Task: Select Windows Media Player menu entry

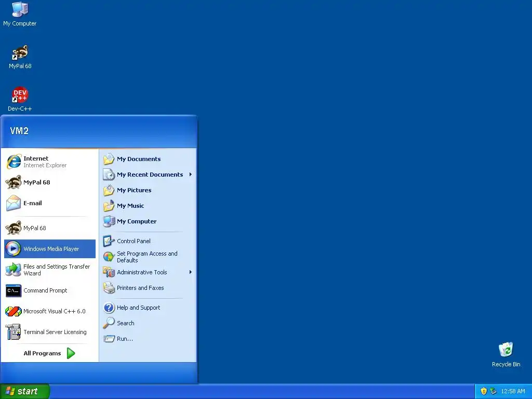Action: click(x=50, y=249)
